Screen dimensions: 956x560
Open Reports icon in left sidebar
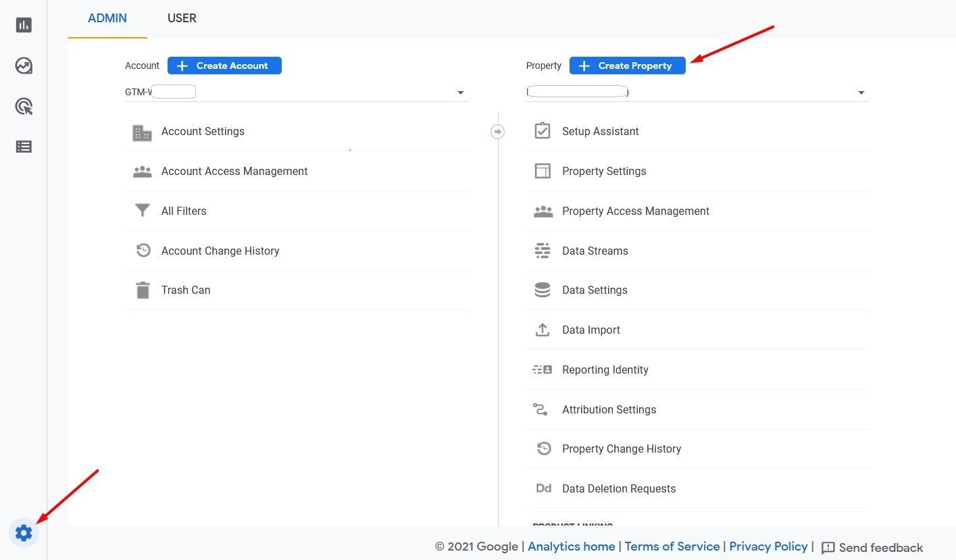tap(24, 25)
